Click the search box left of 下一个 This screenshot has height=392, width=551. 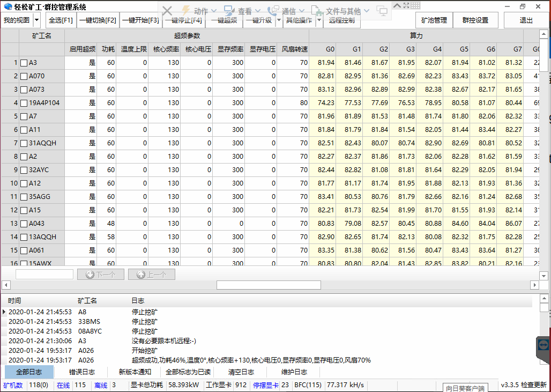point(44,275)
